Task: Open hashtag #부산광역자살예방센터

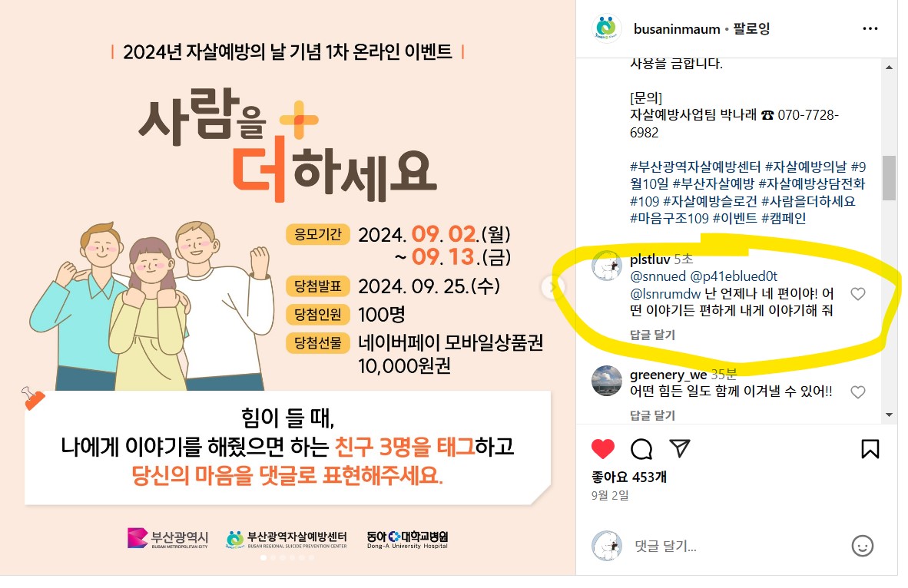Action: (695, 167)
